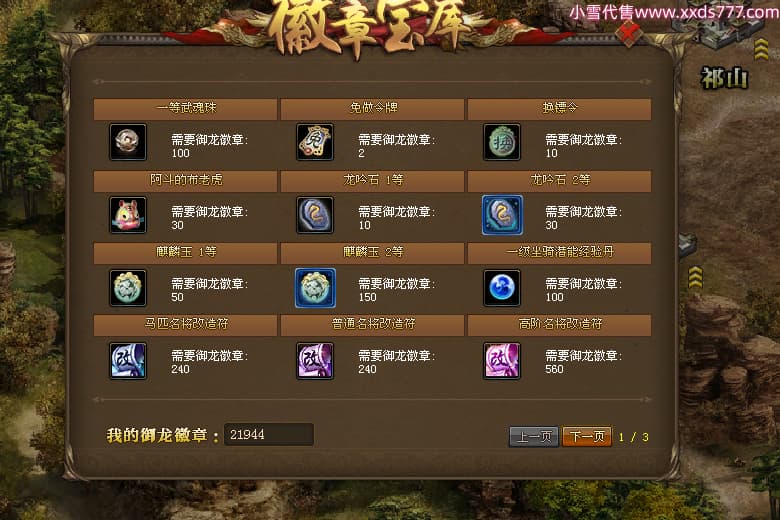Expand the yellow chevrons near 祁山

pyautogui.click(x=761, y=50)
